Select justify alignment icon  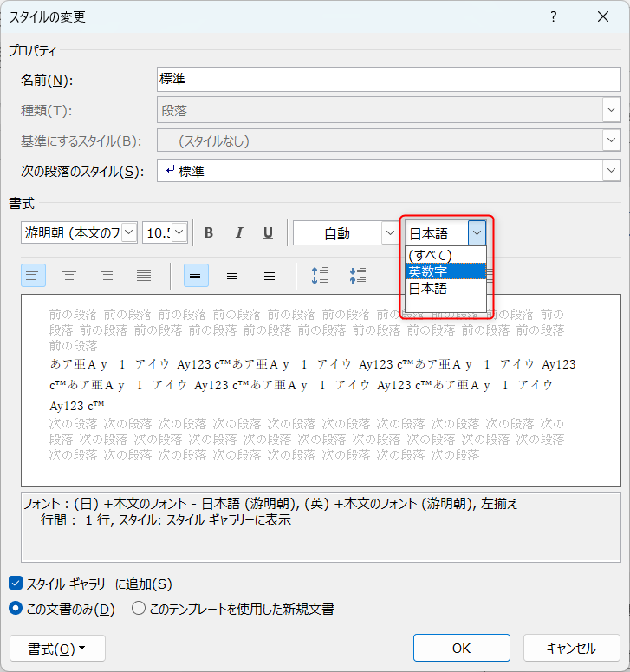(x=144, y=276)
